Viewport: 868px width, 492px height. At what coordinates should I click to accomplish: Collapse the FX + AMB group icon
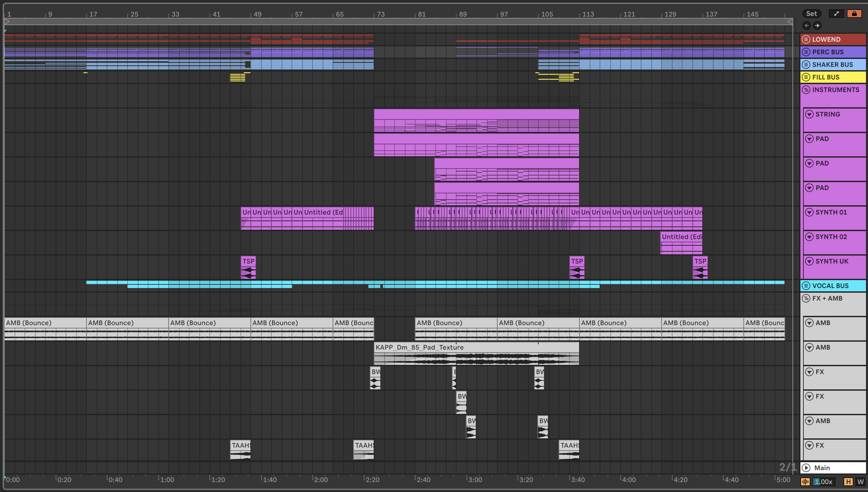click(806, 298)
